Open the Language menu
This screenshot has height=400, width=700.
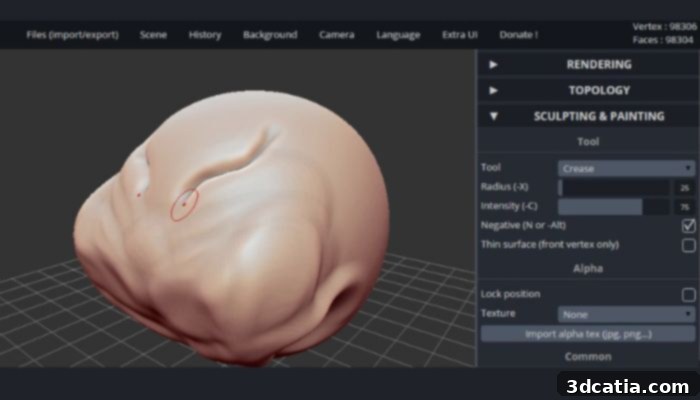(x=398, y=35)
